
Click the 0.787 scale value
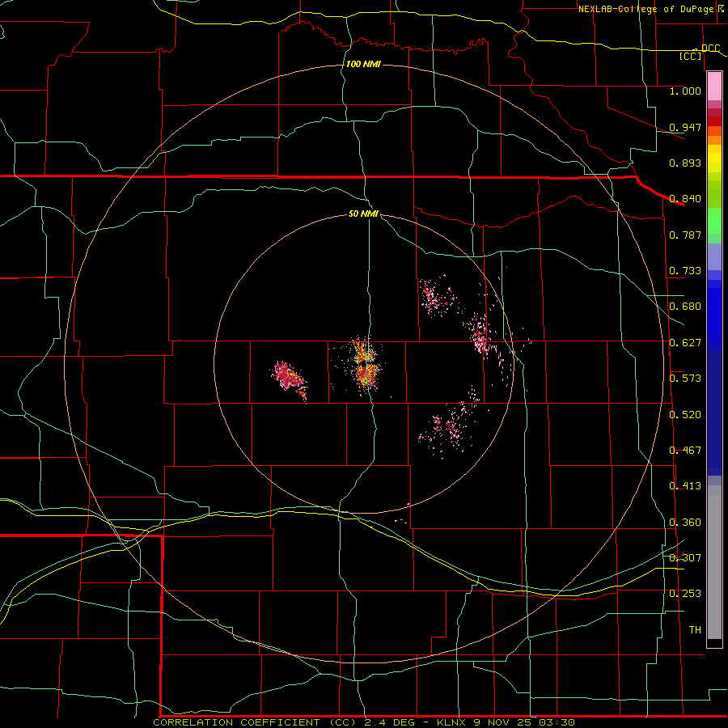coord(685,235)
